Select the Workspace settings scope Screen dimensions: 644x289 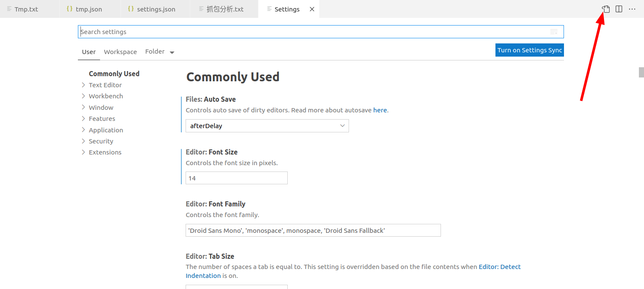point(120,52)
